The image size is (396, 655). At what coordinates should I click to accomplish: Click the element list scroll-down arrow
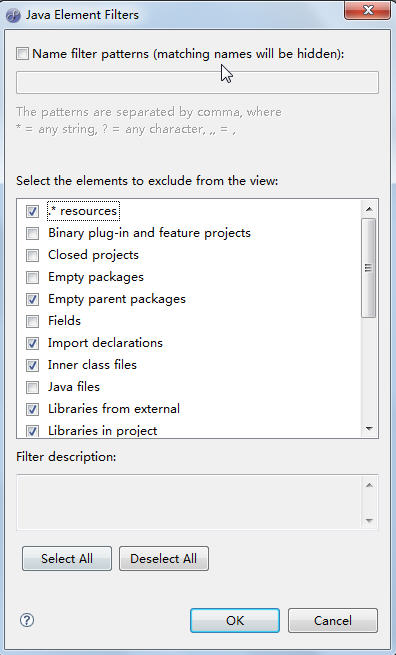(x=369, y=428)
